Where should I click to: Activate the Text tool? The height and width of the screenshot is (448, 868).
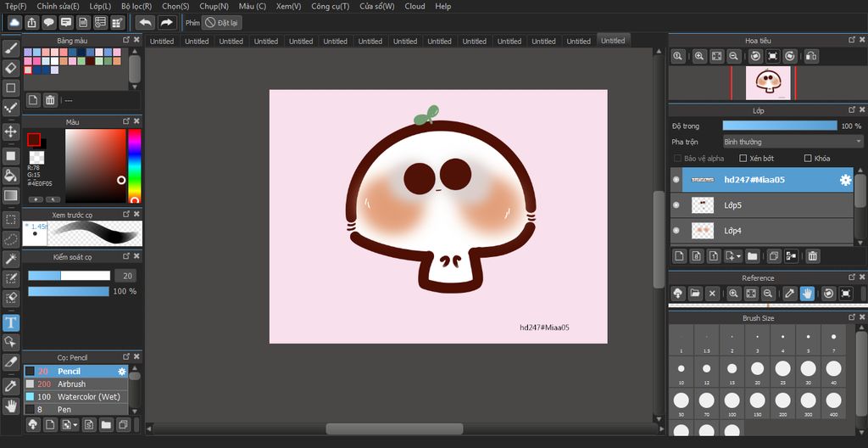tap(10, 322)
